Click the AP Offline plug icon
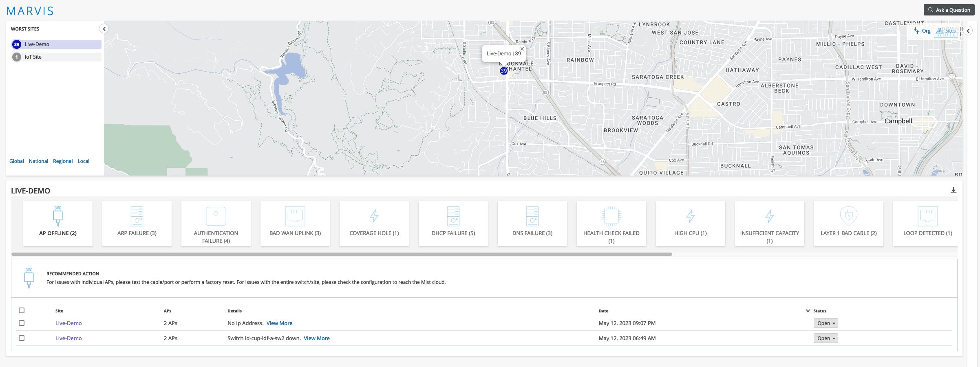This screenshot has width=980, height=367. [58, 216]
